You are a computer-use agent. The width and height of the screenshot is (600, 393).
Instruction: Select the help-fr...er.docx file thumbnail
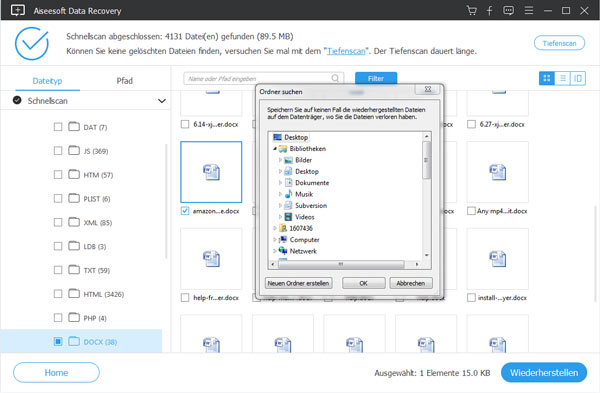pos(211,259)
